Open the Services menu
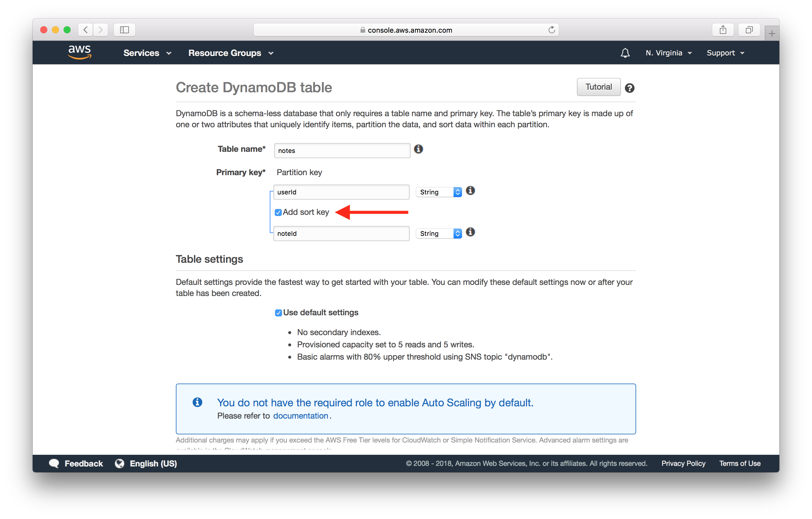The width and height of the screenshot is (812, 519). pos(147,53)
